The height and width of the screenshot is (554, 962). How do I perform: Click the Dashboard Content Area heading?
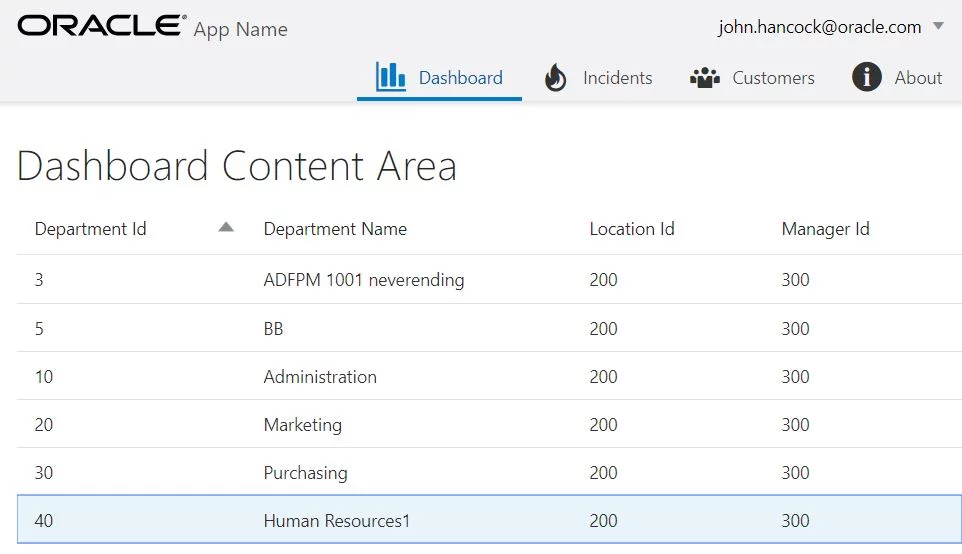point(237,166)
